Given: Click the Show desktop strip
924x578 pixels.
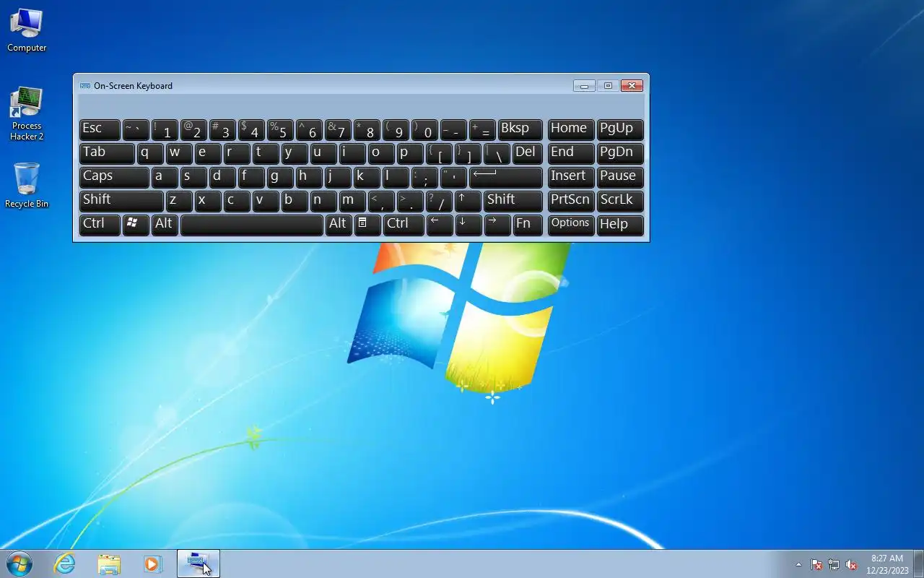Looking at the screenshot, I should 918,564.
